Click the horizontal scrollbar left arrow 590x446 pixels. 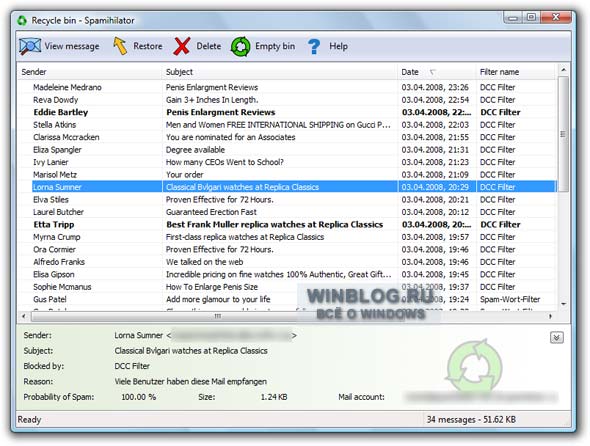24,317
